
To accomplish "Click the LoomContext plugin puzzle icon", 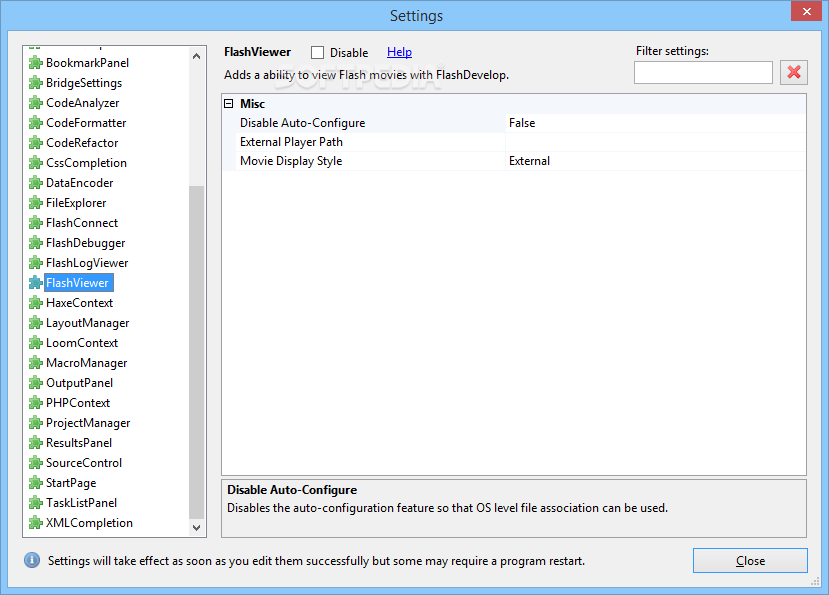I will (35, 343).
